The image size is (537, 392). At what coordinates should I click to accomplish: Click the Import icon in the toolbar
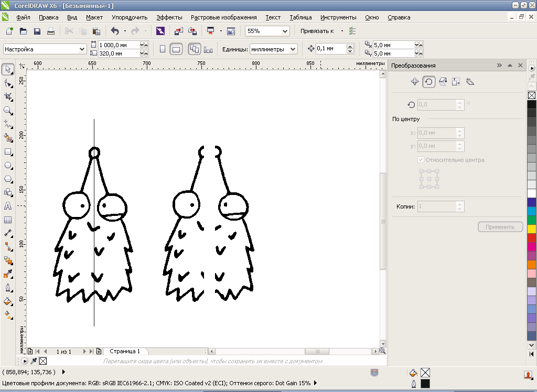click(178, 31)
